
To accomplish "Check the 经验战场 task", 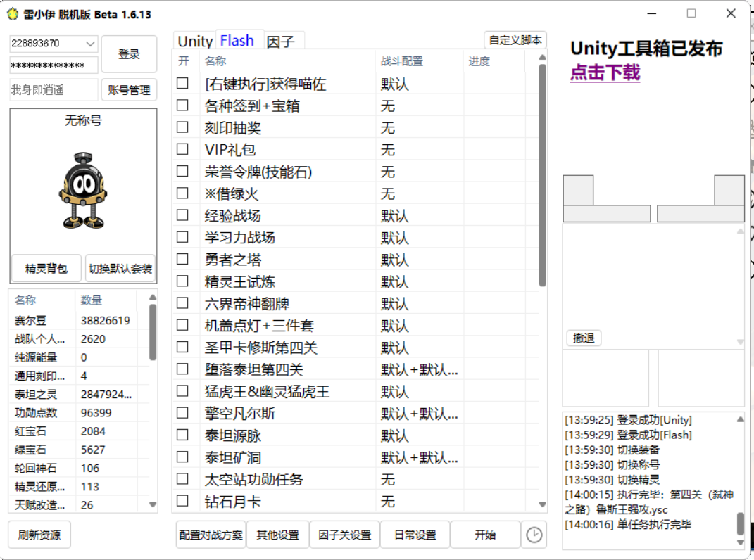I will 181,216.
